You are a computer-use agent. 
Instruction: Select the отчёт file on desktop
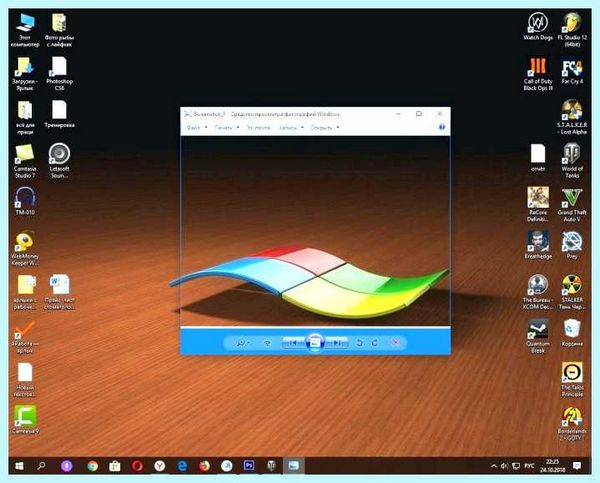pyautogui.click(x=538, y=157)
